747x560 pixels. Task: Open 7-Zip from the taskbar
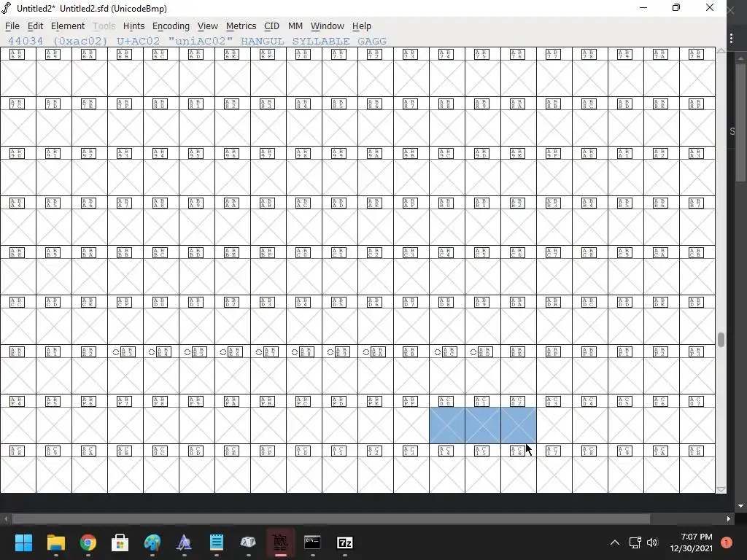point(345,542)
